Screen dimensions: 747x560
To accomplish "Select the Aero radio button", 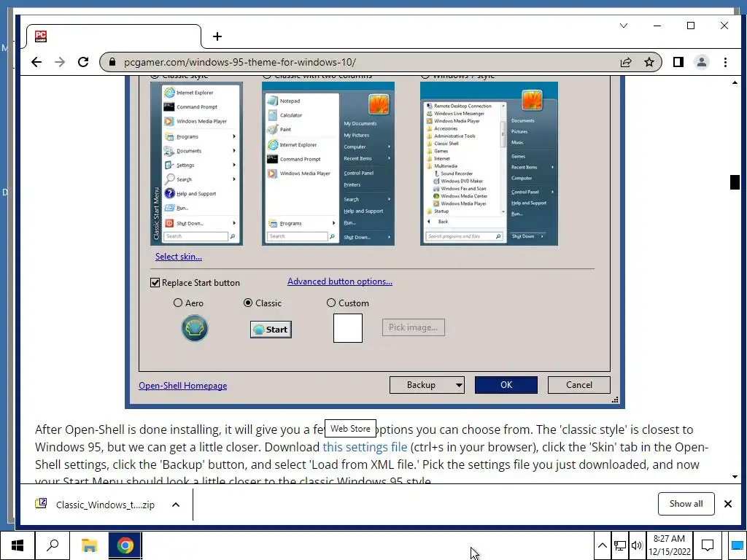I will click(178, 303).
